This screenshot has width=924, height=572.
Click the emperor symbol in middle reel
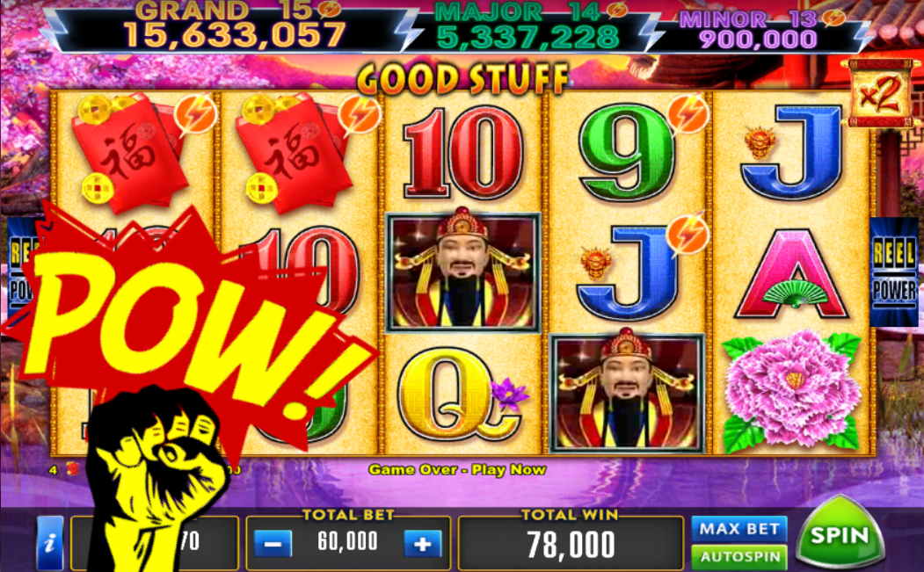462,272
